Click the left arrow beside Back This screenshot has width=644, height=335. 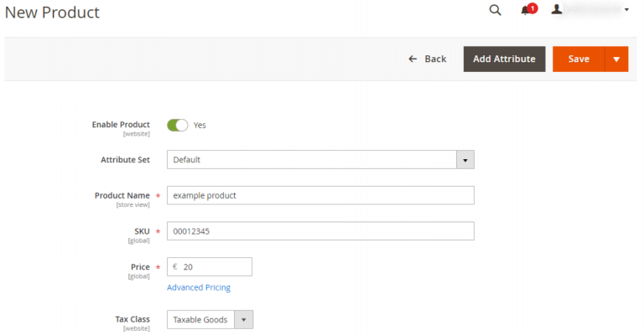click(x=413, y=59)
